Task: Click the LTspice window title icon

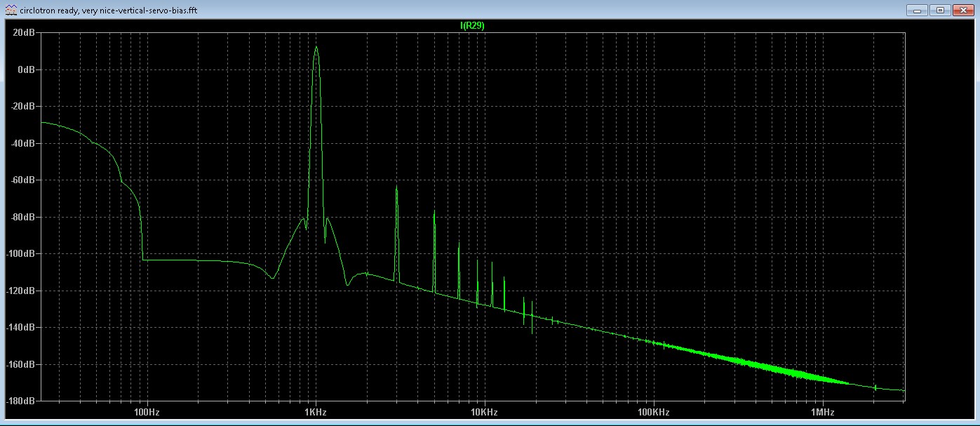Action: [x=11, y=10]
